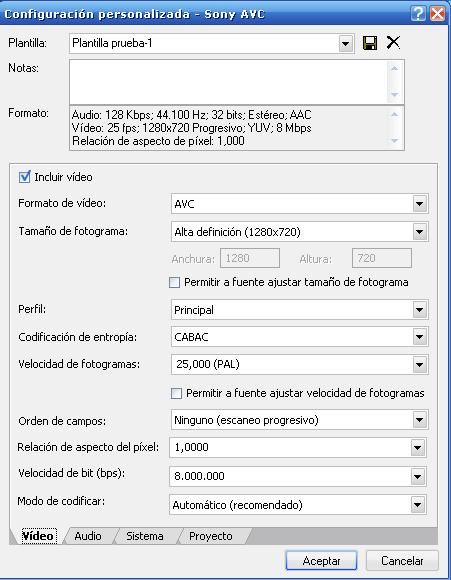The height and width of the screenshot is (580, 451).
Task: Enable Permitir a fuente ajustar tamaño de fotograma
Action: (174, 282)
